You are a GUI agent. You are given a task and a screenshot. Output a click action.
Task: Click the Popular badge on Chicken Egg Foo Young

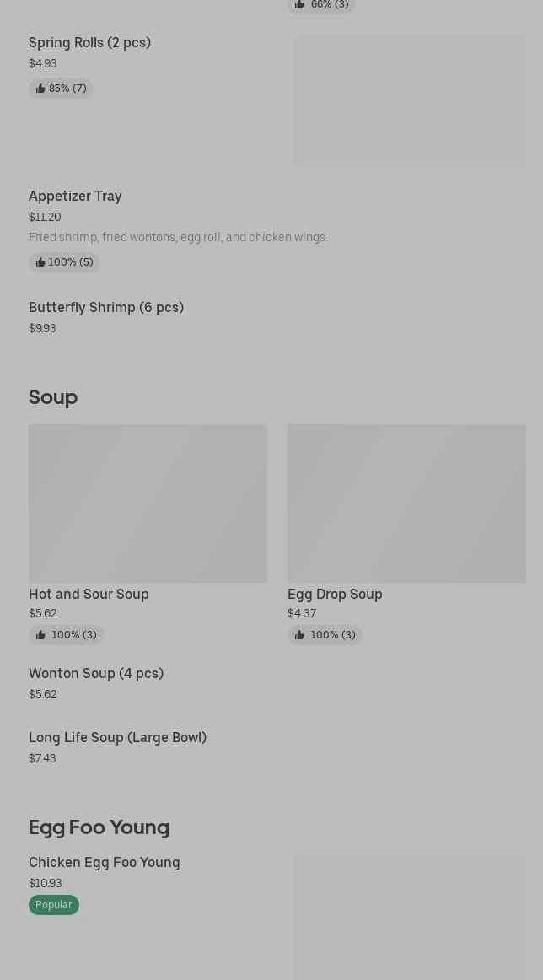pyautogui.click(x=54, y=905)
